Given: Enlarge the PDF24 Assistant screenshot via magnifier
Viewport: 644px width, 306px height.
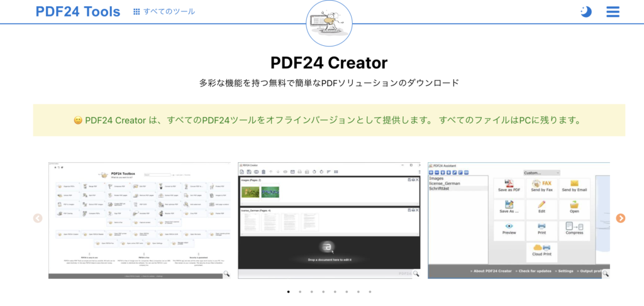Looking at the screenshot, I should (x=606, y=273).
